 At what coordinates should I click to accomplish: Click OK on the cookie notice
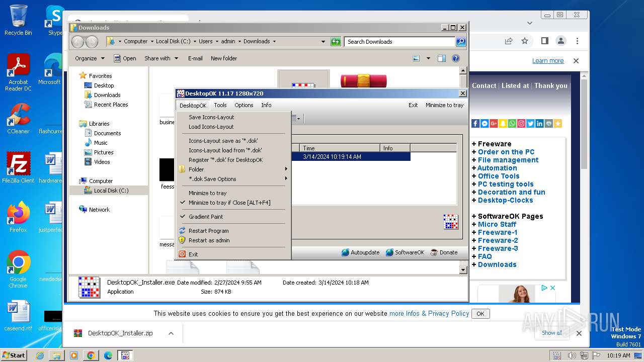point(480,314)
